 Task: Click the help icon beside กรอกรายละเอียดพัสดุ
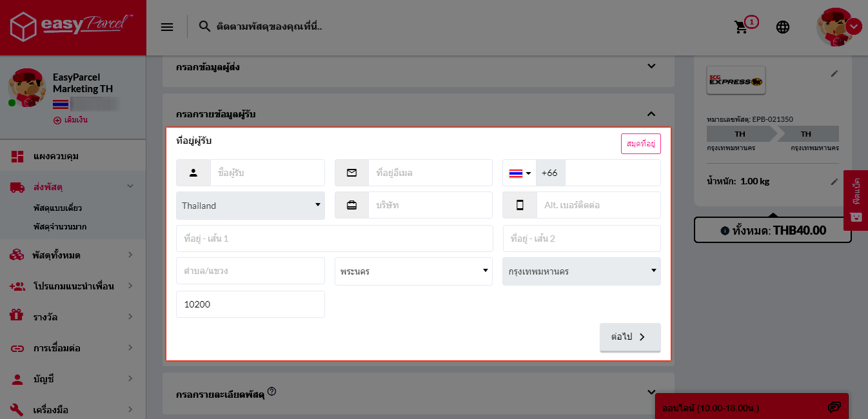point(271,391)
